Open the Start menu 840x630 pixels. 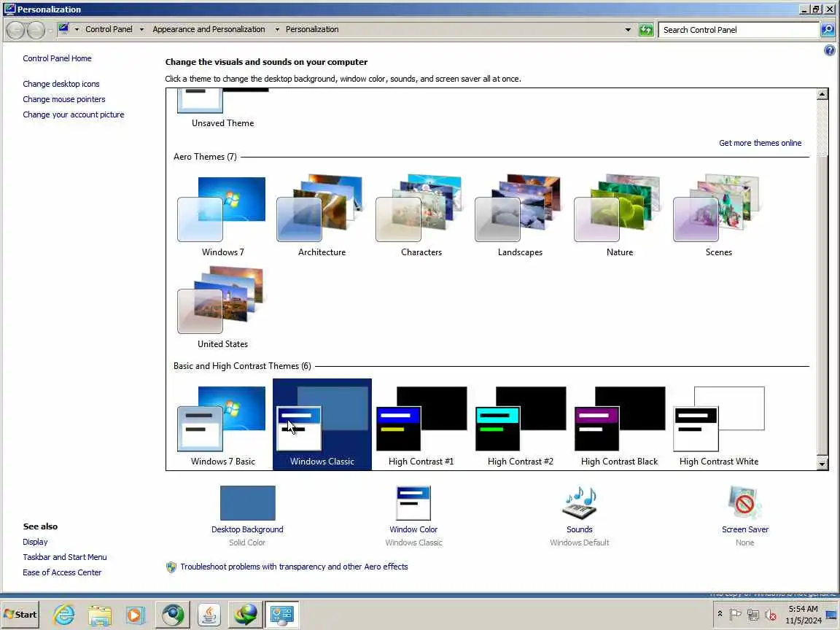20,615
